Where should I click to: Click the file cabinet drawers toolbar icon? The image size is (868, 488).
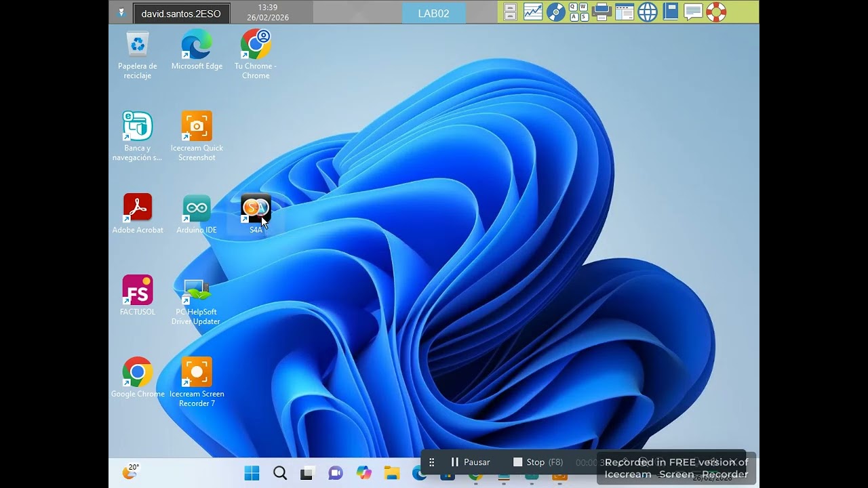510,12
